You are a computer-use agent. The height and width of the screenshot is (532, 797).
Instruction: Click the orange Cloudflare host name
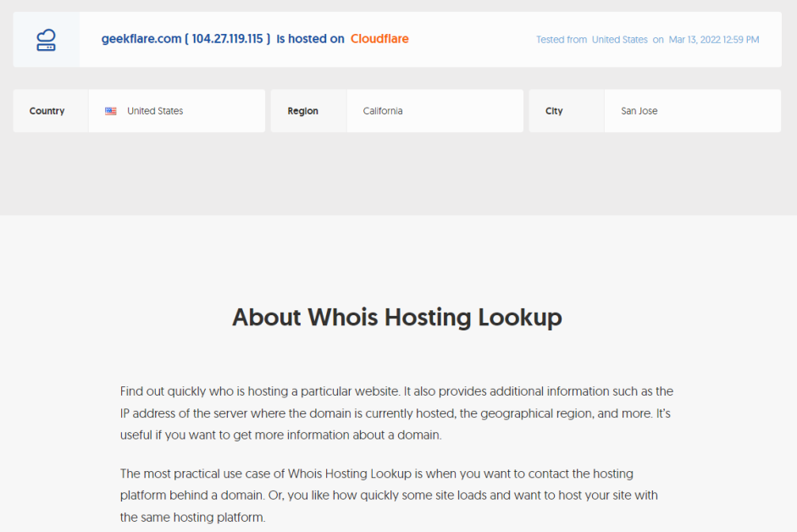tap(379, 39)
